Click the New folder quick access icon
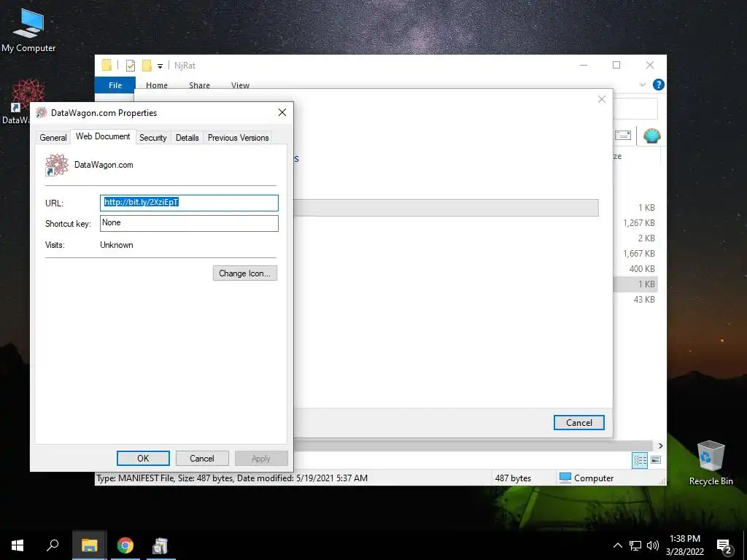This screenshot has width=747, height=560. pyautogui.click(x=147, y=65)
